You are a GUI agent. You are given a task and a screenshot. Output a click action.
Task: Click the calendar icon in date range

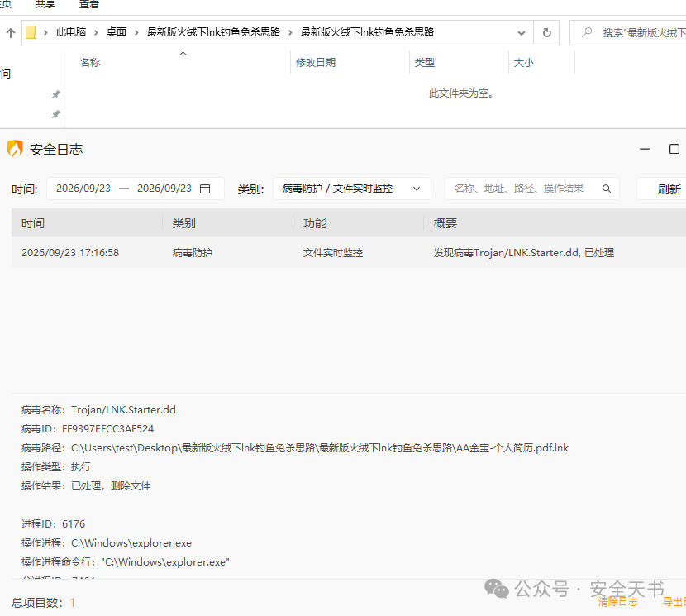(205, 189)
